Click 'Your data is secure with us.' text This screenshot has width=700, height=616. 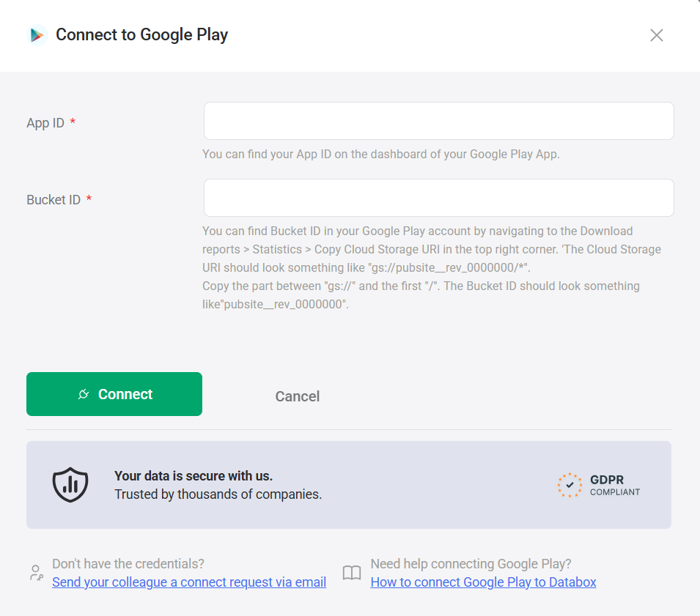pyautogui.click(x=194, y=476)
